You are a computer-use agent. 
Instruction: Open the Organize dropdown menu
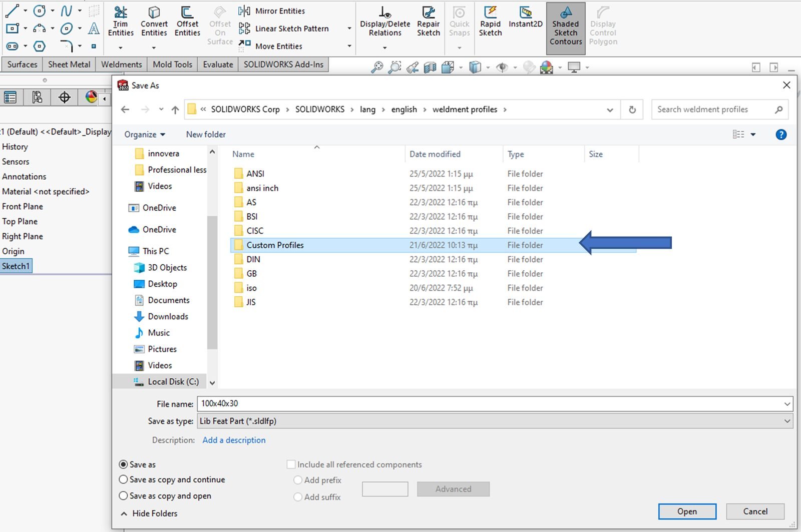click(145, 135)
